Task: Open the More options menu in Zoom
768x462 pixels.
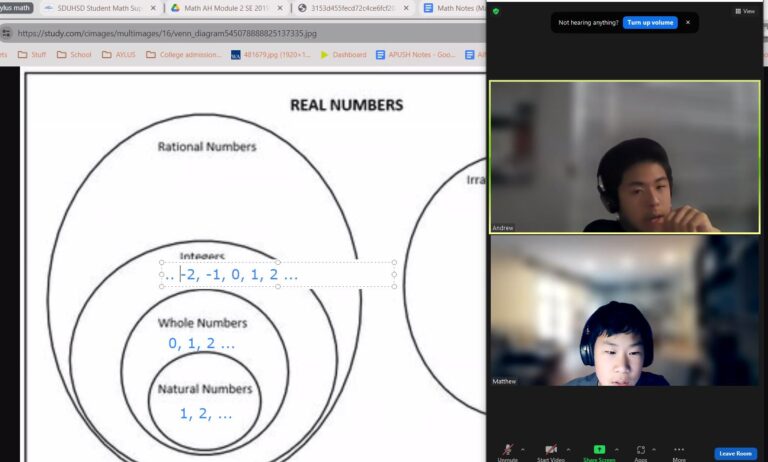Action: click(679, 452)
